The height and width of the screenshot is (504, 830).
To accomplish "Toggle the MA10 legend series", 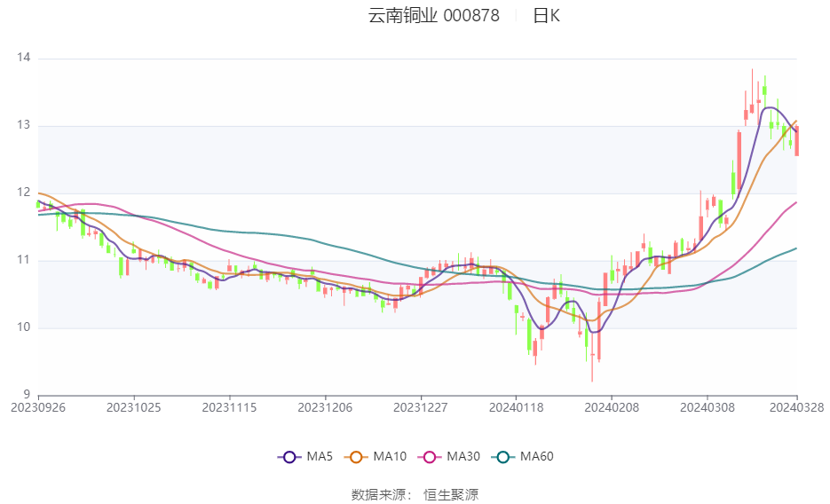I will pyautogui.click(x=375, y=457).
